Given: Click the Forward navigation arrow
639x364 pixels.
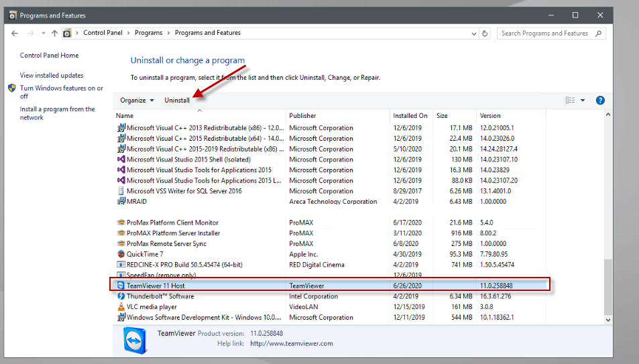Looking at the screenshot, I should (31, 34).
